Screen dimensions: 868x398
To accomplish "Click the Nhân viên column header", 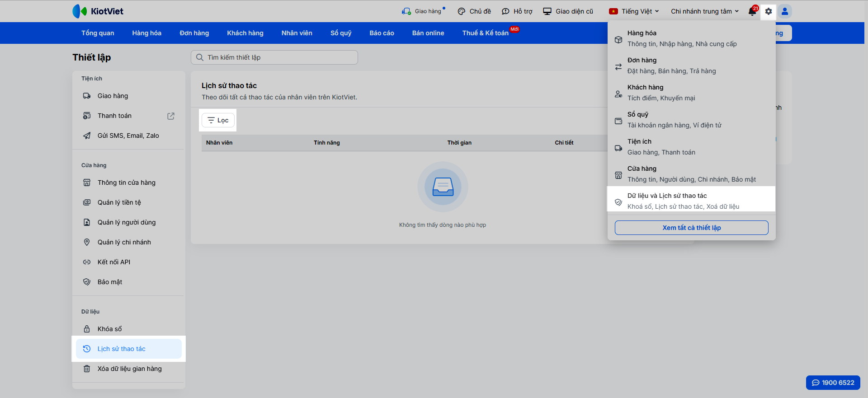I will click(219, 143).
